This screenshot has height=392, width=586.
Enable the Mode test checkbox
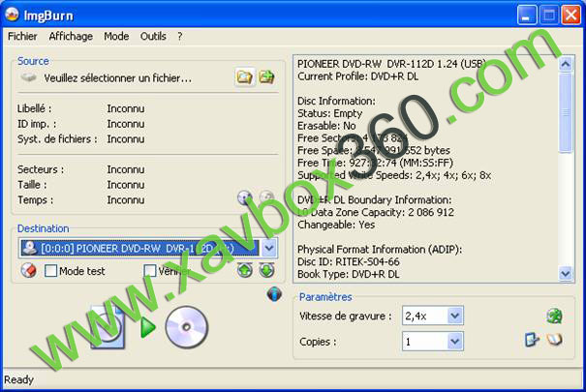[x=50, y=271]
